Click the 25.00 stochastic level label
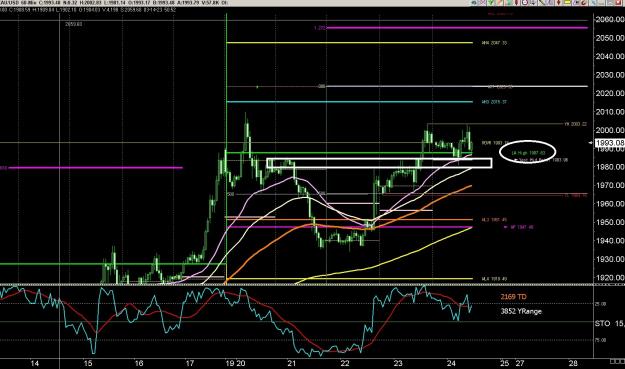Image resolution: width=625 pixels, height=369 pixels. pyautogui.click(x=600, y=304)
